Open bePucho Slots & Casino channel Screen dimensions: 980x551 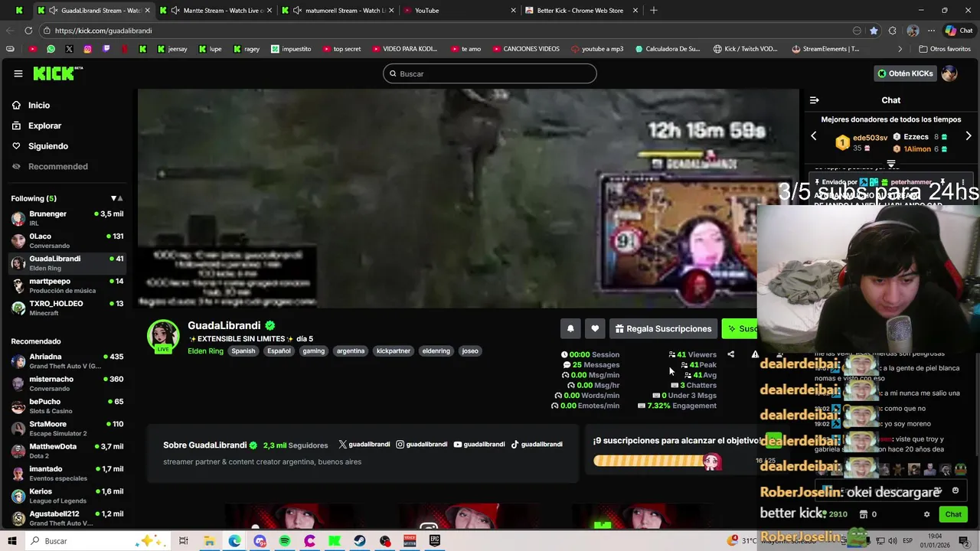[67, 406]
